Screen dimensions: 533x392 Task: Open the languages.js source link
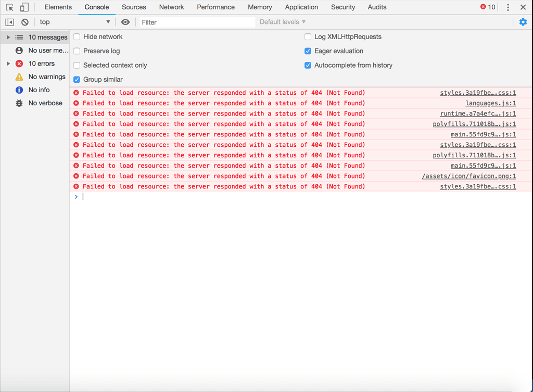pos(491,103)
